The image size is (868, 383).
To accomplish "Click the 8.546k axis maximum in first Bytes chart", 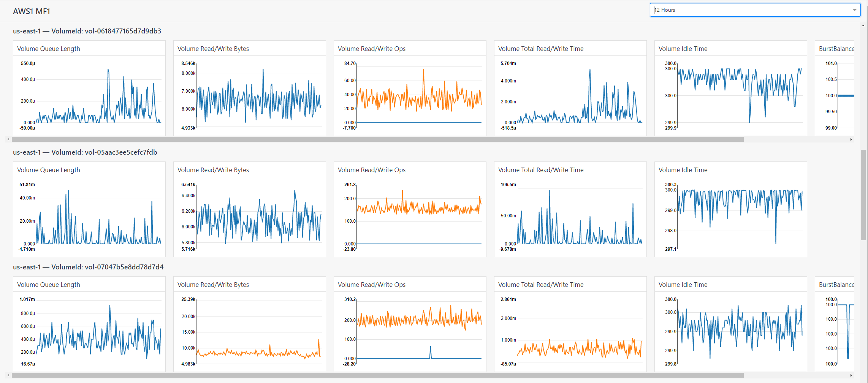I will point(188,63).
